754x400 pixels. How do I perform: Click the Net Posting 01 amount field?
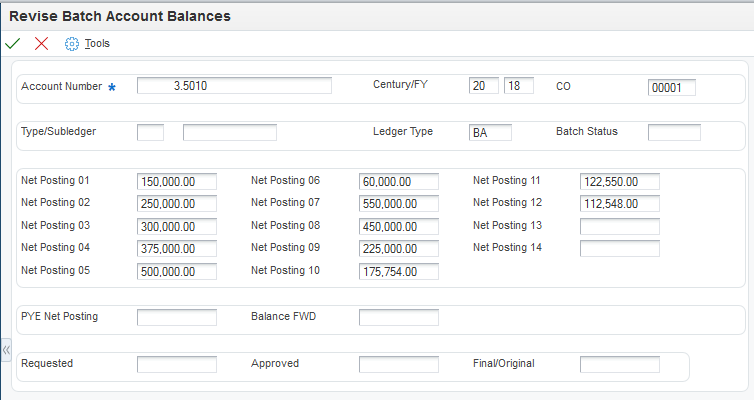[x=177, y=181]
